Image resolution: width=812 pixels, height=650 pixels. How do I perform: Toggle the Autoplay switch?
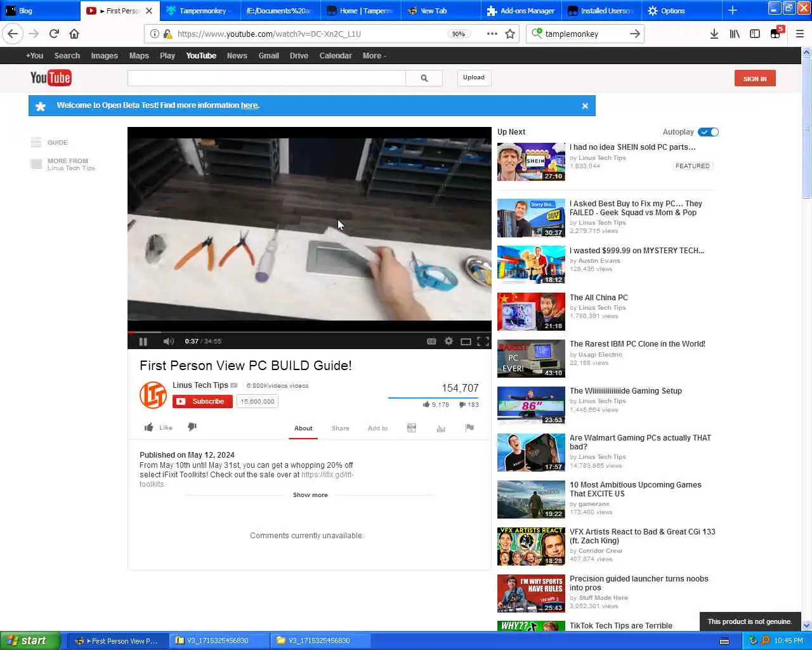[x=708, y=132]
